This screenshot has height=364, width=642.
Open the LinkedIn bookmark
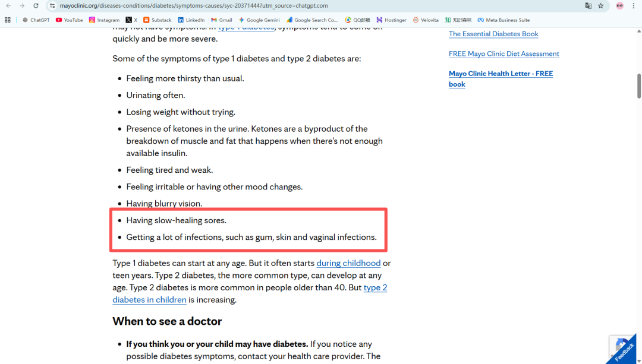(x=191, y=20)
